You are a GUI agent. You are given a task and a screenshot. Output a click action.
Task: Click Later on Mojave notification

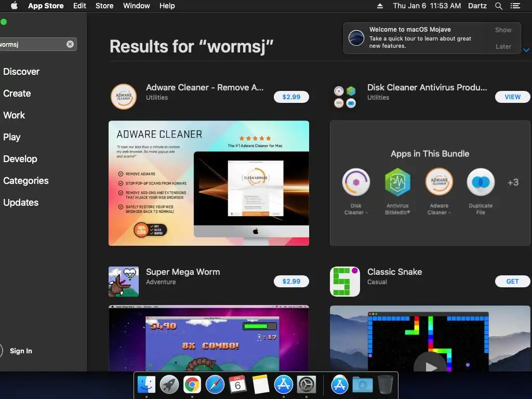click(x=503, y=46)
